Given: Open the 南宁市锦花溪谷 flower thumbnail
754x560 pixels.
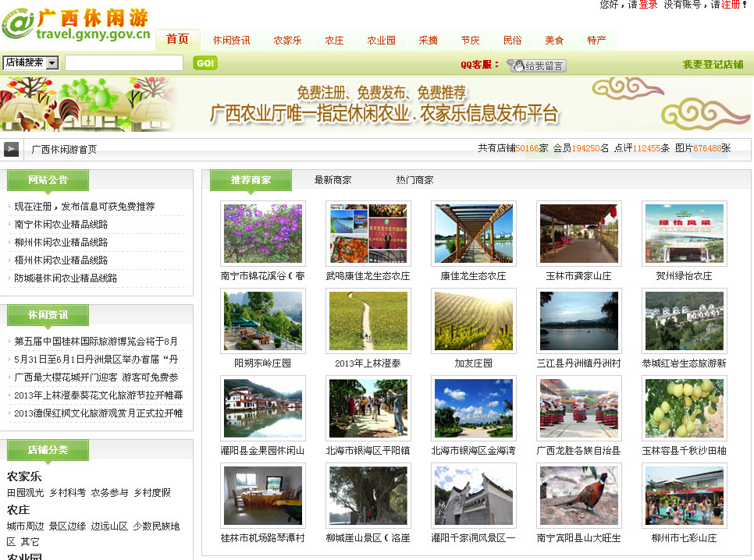Looking at the screenshot, I should point(263,234).
